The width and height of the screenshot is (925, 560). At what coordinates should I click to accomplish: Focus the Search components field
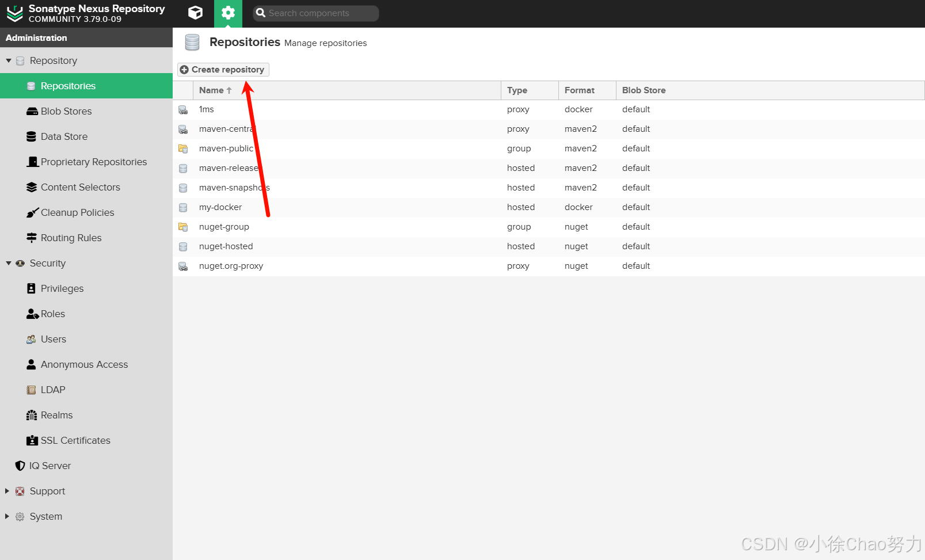point(315,13)
